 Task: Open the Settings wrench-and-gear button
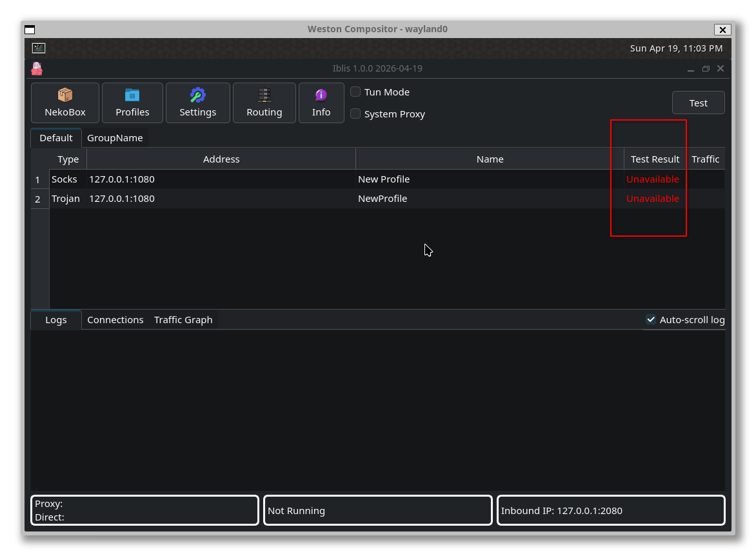click(197, 103)
